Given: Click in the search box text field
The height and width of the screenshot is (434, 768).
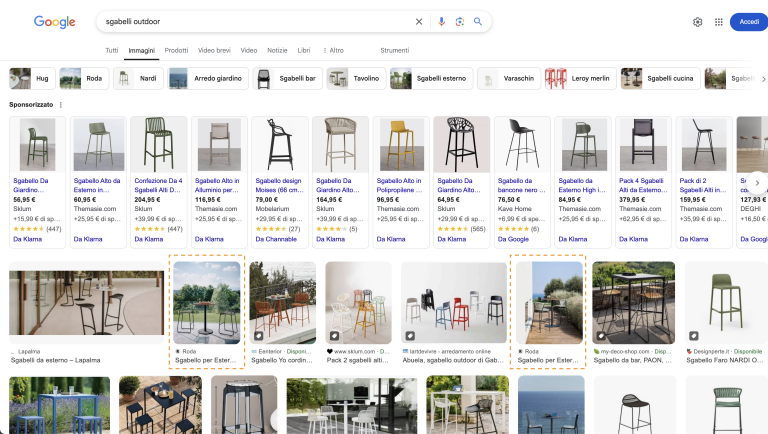Looking at the screenshot, I should [250, 22].
